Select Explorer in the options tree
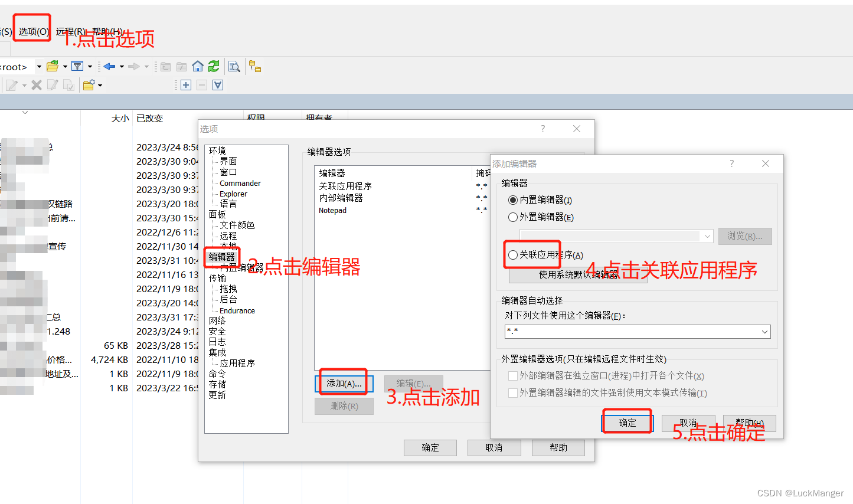The image size is (853, 504). (233, 194)
